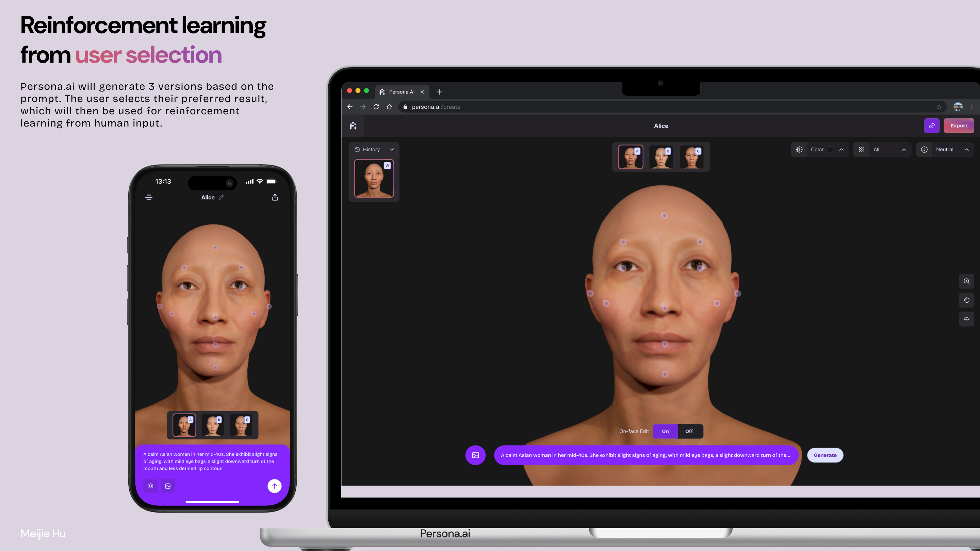The width and height of the screenshot is (980, 551).
Task: Select the zoom-in tool
Action: 966,281
